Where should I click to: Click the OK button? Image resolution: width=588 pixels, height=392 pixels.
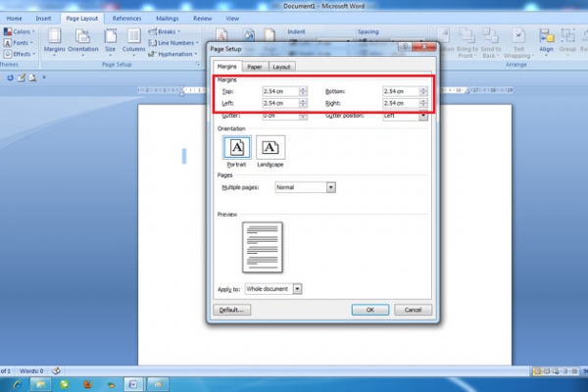coord(369,310)
